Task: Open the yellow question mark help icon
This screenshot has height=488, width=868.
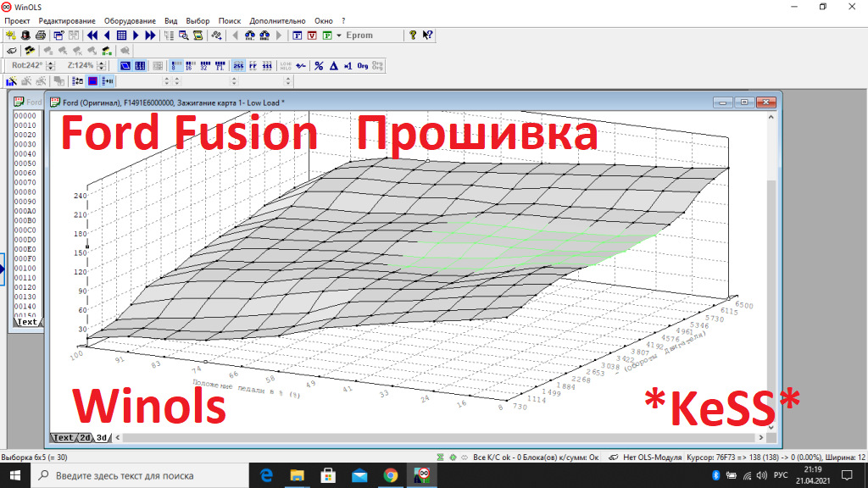Action: [x=413, y=36]
